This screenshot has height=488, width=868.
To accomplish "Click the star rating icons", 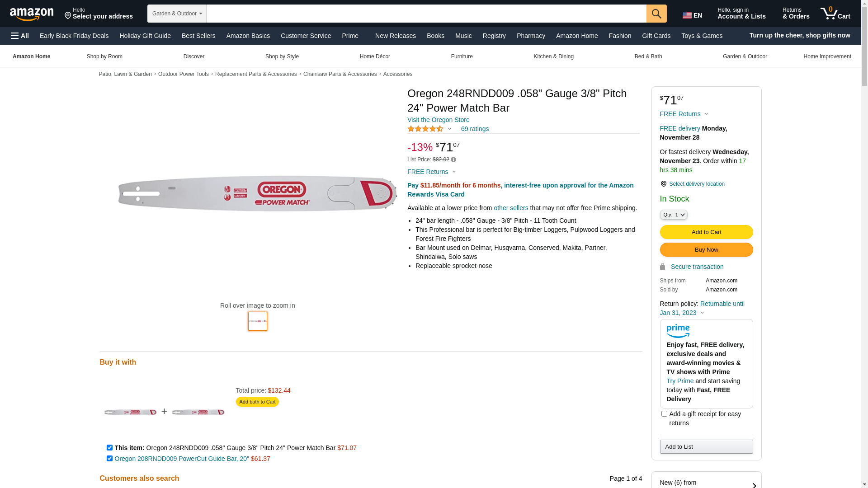I will 425,129.
